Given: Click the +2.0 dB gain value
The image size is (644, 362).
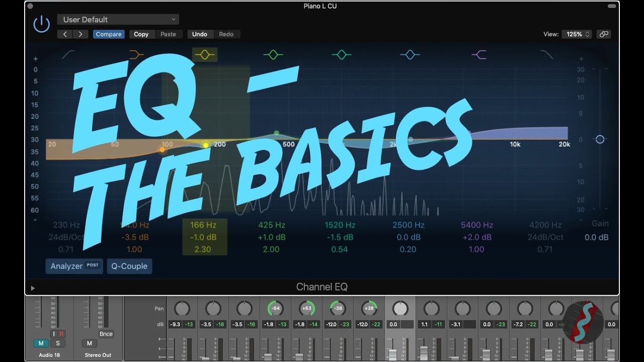Looking at the screenshot, I should 477,237.
